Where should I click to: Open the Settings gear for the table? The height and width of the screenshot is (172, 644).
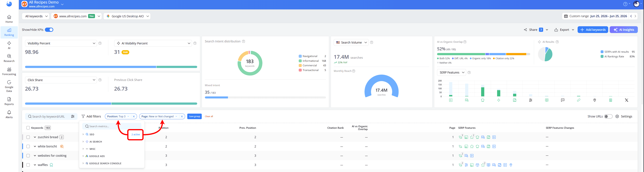pyautogui.click(x=617, y=116)
